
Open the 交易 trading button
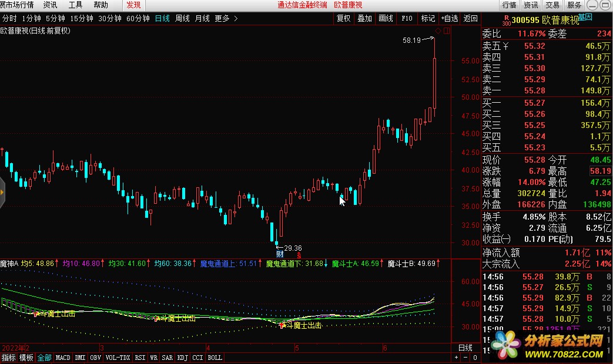[553, 5]
